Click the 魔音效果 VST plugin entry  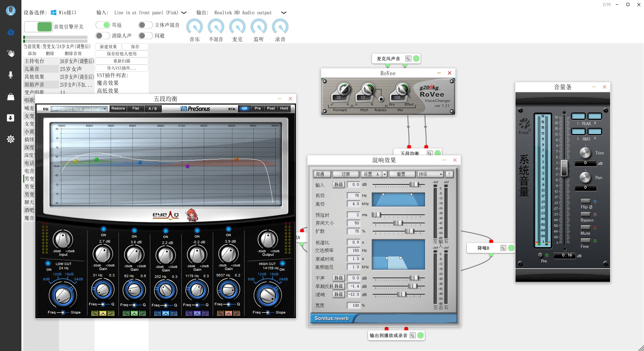[x=108, y=83]
